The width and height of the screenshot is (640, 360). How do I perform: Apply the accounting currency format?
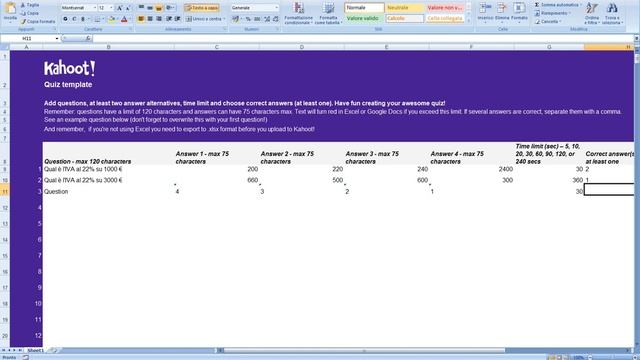(236, 19)
